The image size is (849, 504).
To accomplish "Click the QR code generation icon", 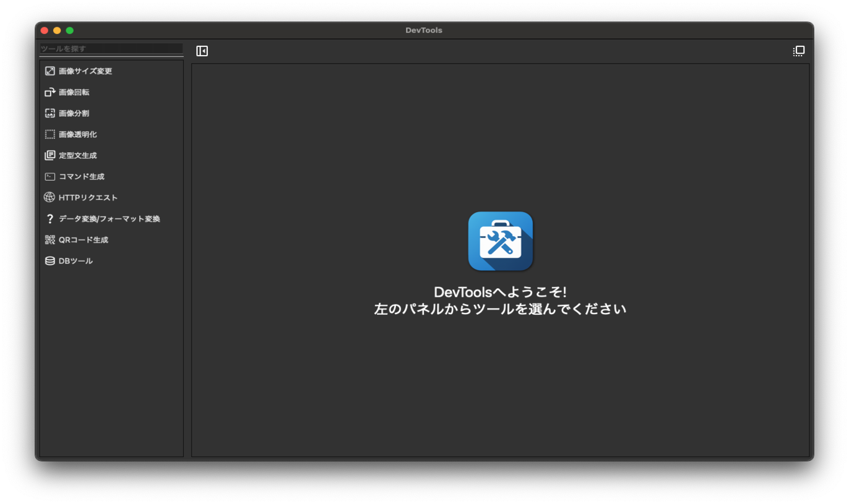I will coord(50,240).
